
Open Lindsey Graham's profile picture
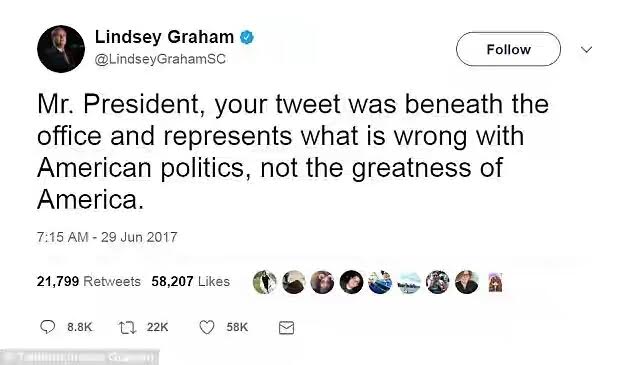pos(61,49)
